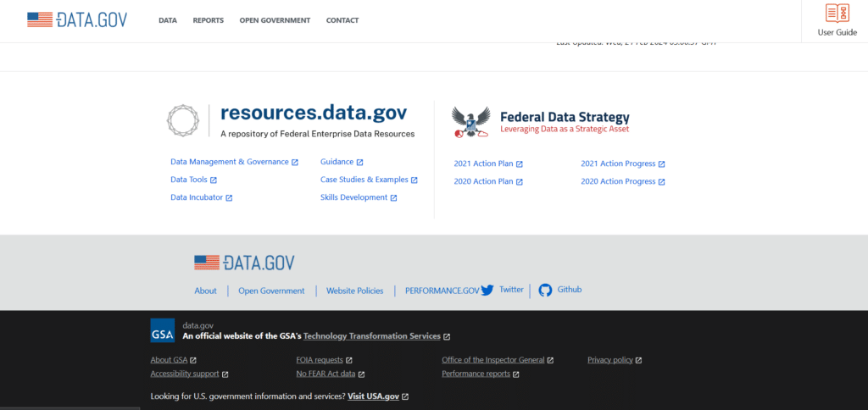Open the Data Tools link
This screenshot has width=868, height=410.
tap(189, 180)
